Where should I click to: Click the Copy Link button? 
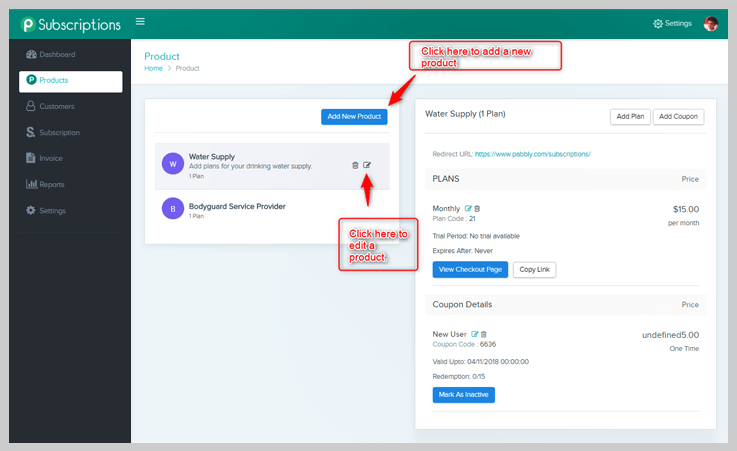(534, 270)
